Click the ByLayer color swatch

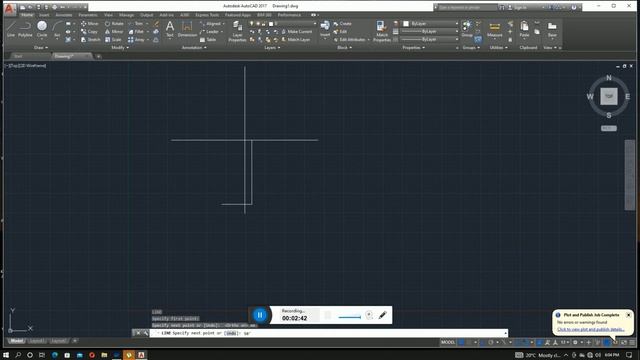(406, 24)
